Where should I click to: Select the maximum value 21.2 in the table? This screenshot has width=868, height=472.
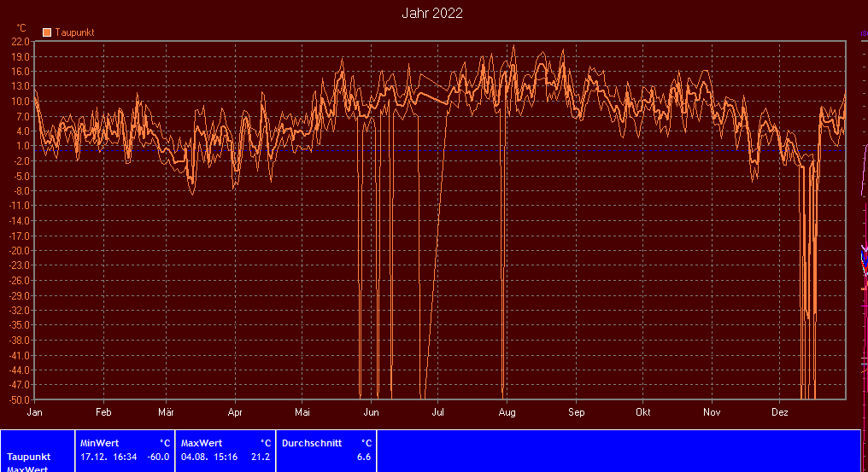pos(261,457)
